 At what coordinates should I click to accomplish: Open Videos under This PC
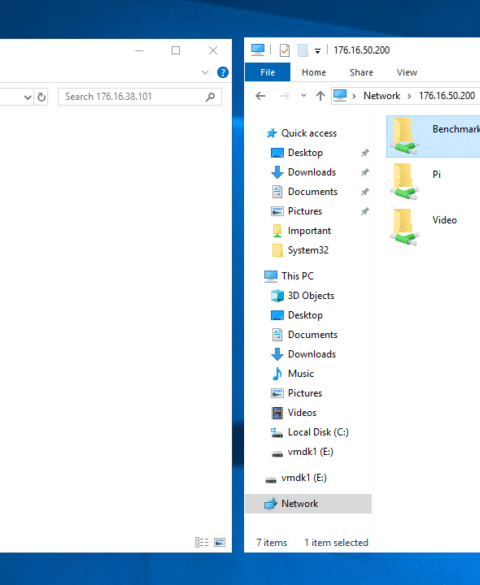tap(302, 413)
